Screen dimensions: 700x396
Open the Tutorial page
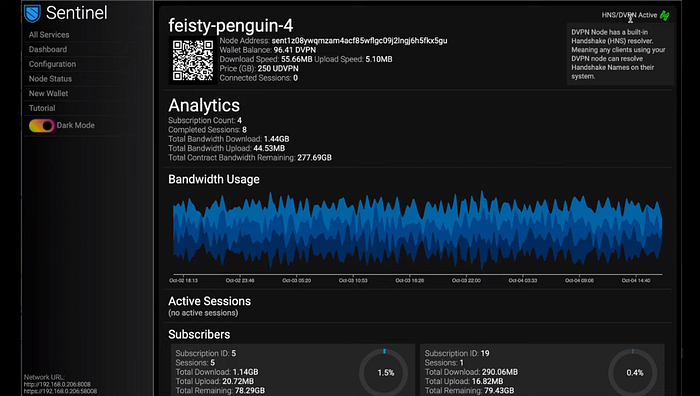tap(42, 108)
